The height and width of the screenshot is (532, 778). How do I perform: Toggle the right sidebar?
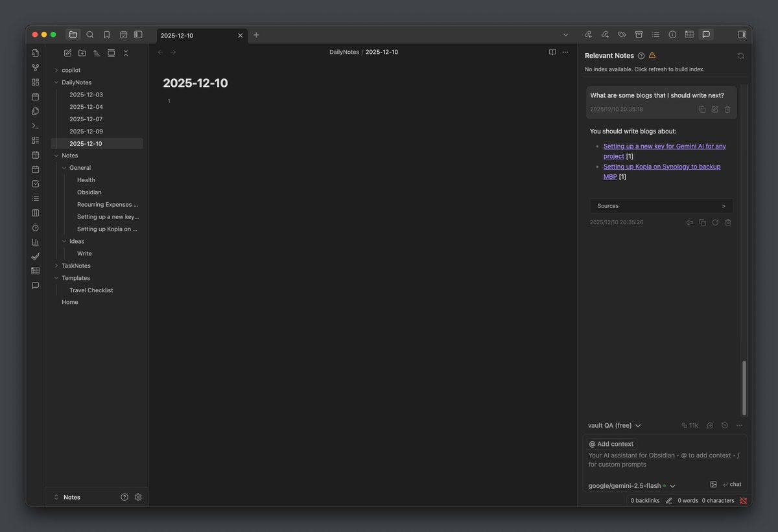tap(742, 34)
